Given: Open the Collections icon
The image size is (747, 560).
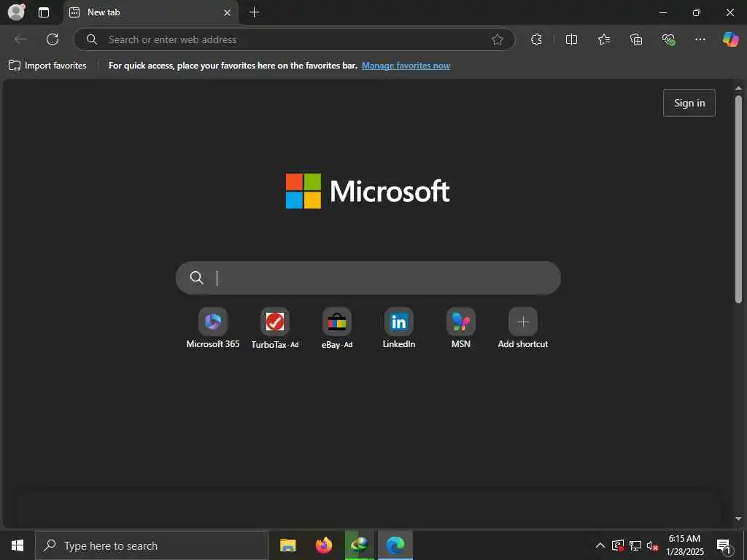Looking at the screenshot, I should 636,39.
